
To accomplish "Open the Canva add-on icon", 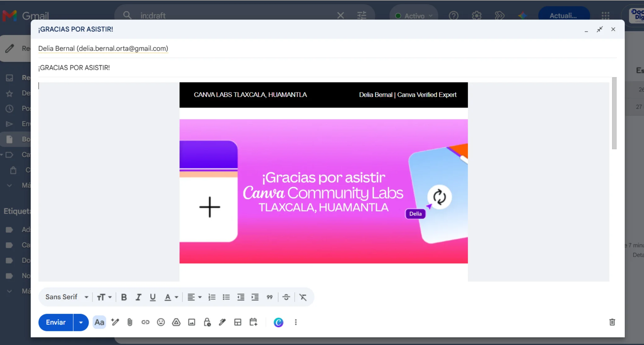I will tap(278, 322).
